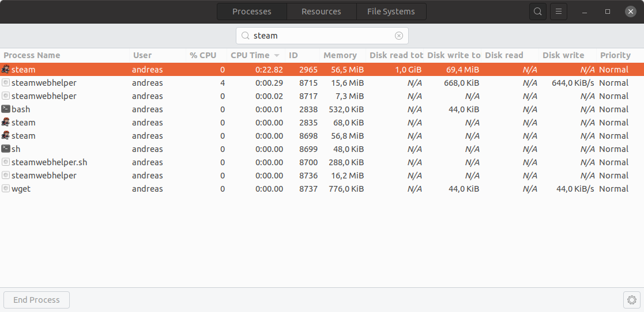Click the 1,0 GiB disk read value
644x312 pixels.
[408, 69]
